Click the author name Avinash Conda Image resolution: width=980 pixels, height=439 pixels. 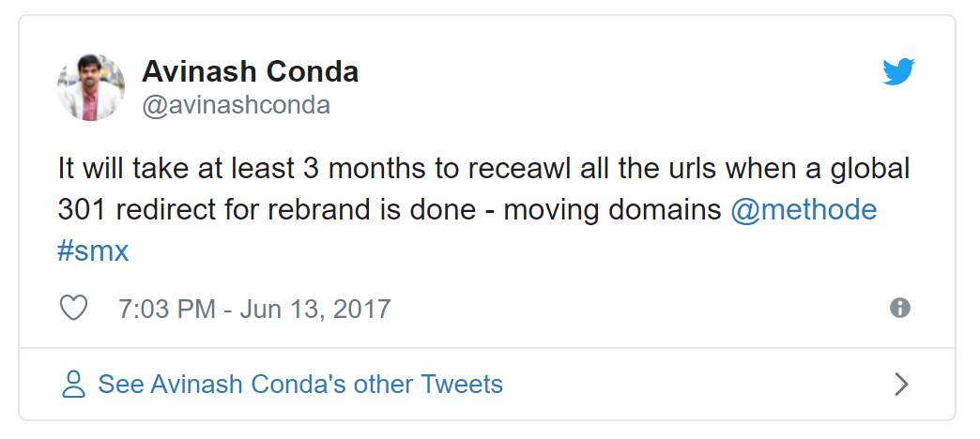[x=250, y=71]
